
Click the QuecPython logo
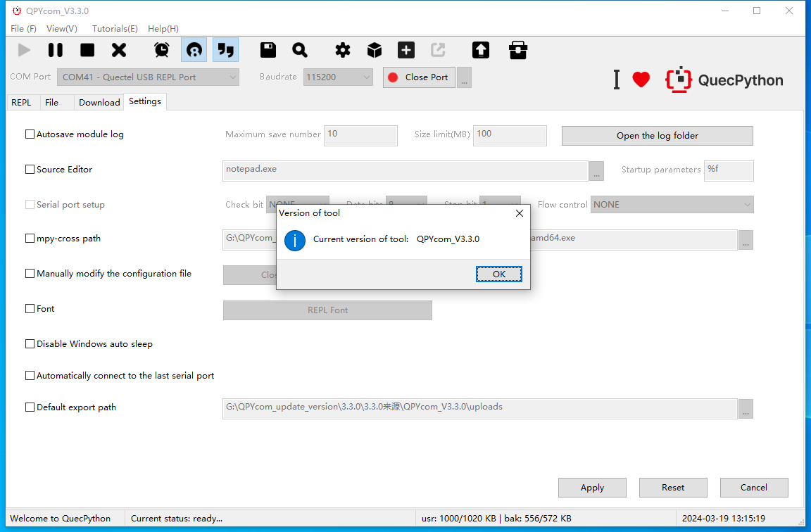pyautogui.click(x=724, y=80)
